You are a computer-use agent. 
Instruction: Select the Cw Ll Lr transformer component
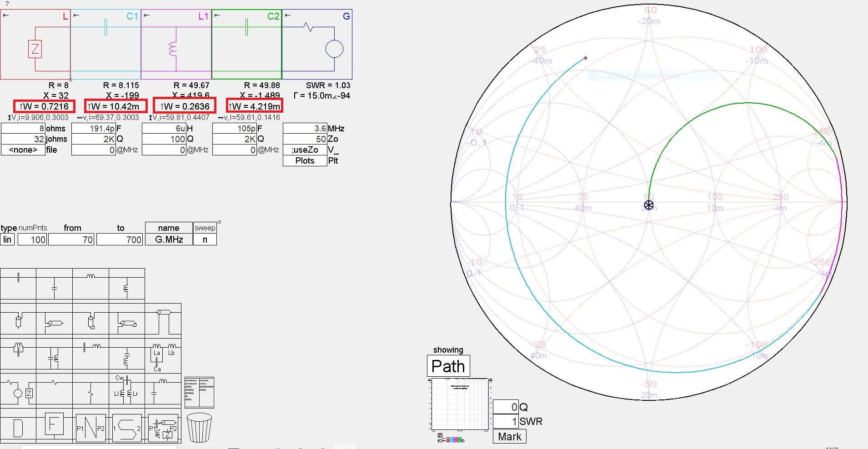tap(127, 390)
